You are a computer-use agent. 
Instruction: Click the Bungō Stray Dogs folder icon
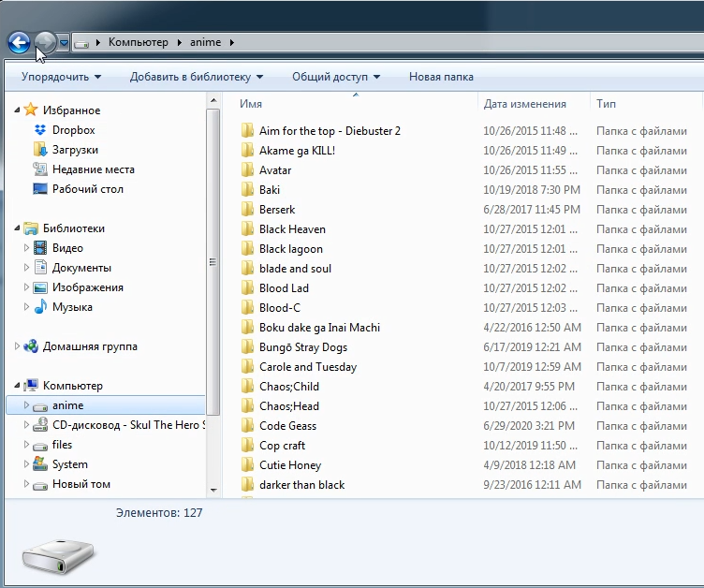pyautogui.click(x=247, y=346)
